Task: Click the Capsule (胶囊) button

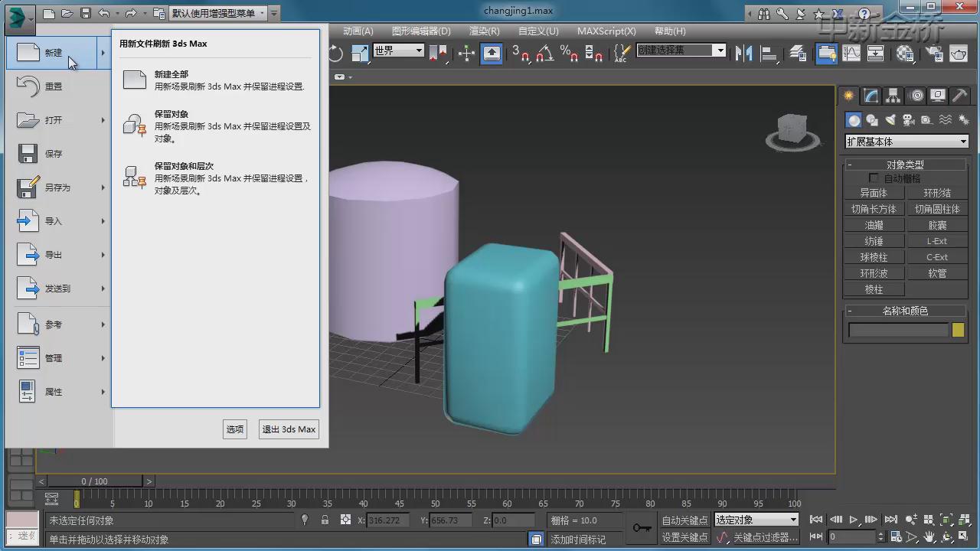Action: point(937,225)
